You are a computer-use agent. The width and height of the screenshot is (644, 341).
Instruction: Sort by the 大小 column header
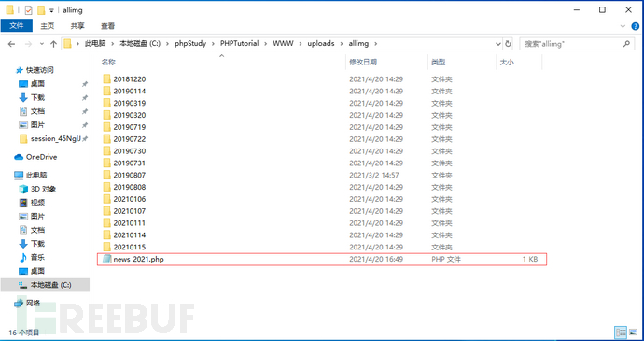point(507,62)
